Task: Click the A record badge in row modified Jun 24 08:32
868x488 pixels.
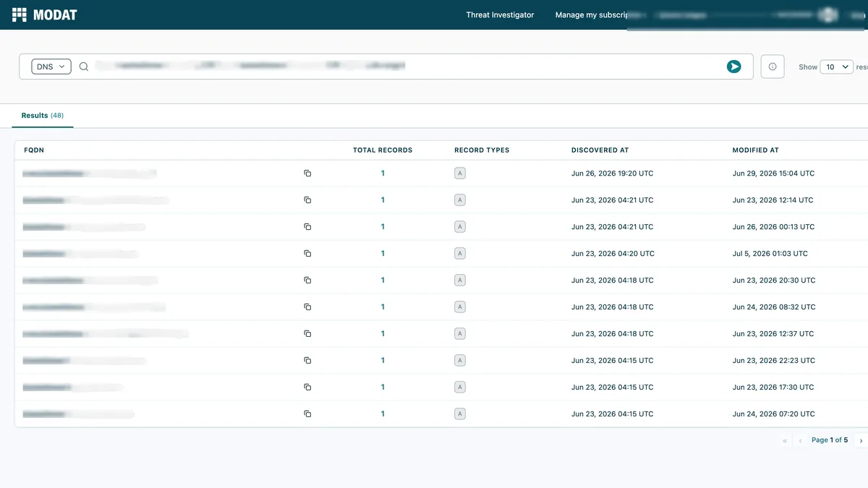Action: click(x=459, y=307)
